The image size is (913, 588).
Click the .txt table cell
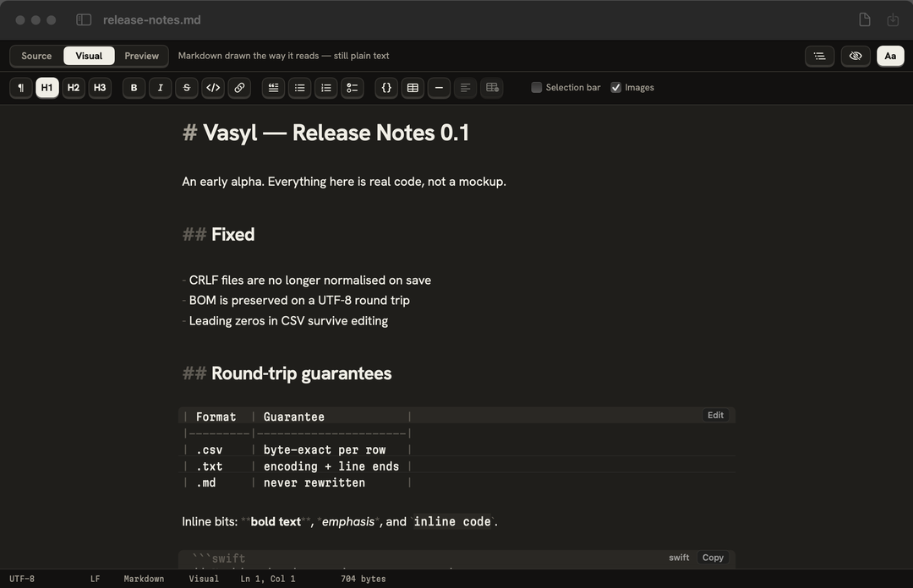(209, 466)
